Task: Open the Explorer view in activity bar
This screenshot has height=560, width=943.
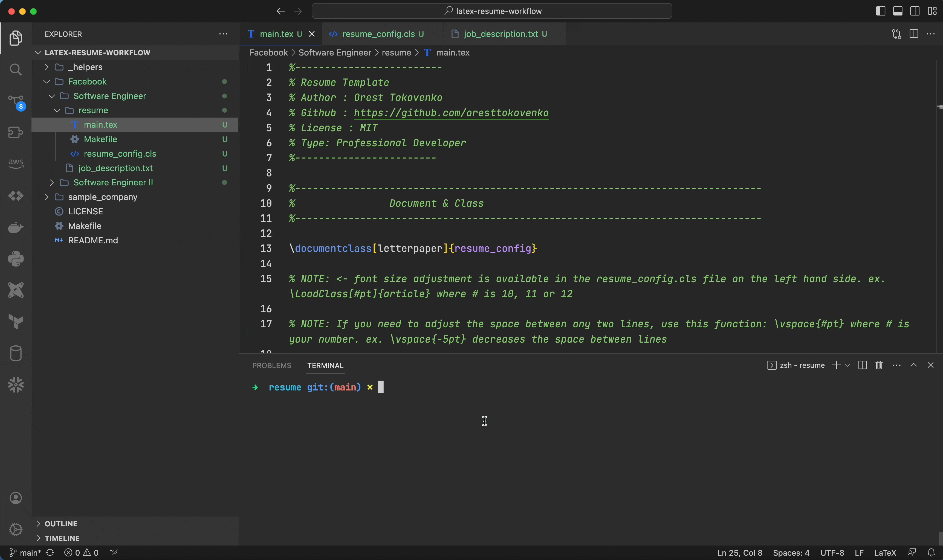Action: [x=16, y=38]
